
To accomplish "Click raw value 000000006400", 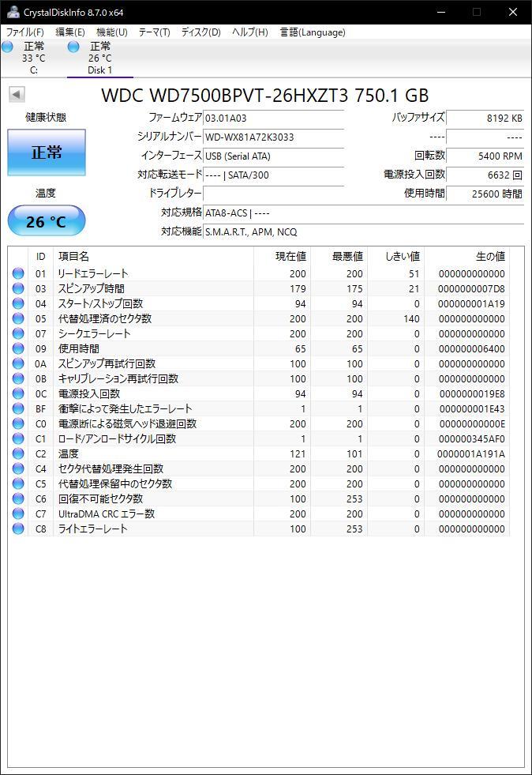I will point(471,348).
